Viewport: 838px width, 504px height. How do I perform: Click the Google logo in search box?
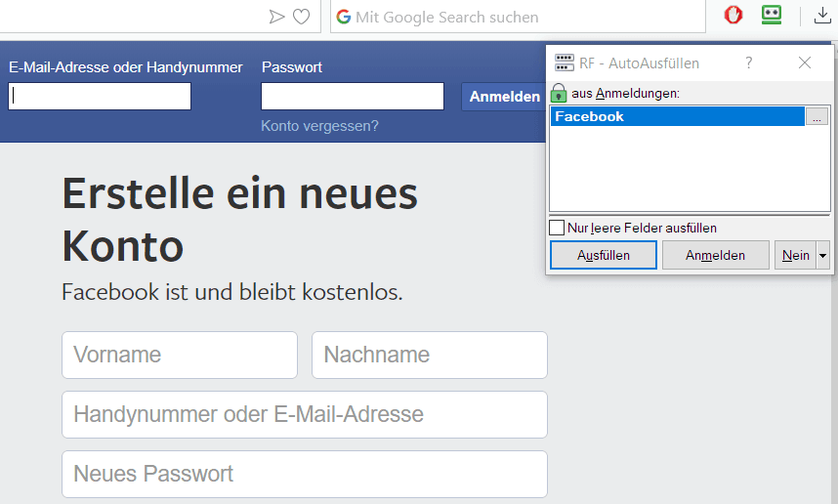click(x=344, y=18)
